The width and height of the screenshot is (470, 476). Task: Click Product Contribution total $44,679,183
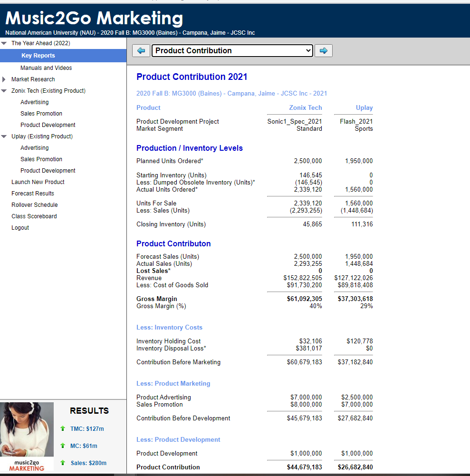[305, 467]
